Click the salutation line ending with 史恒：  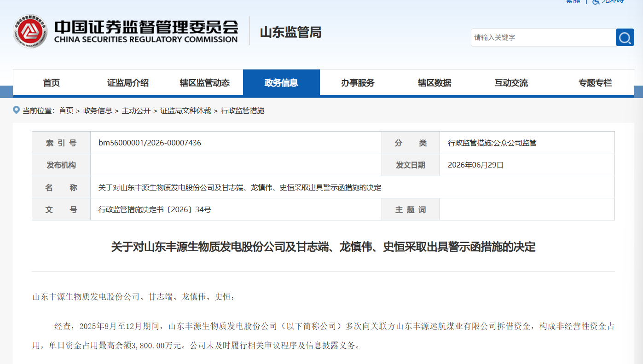coord(133,297)
